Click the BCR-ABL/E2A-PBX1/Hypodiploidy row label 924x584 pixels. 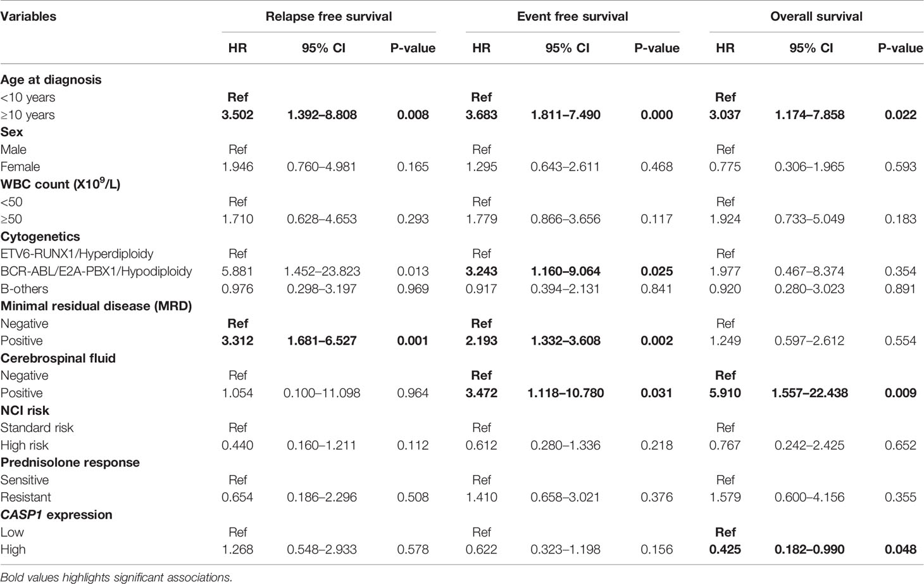click(96, 271)
